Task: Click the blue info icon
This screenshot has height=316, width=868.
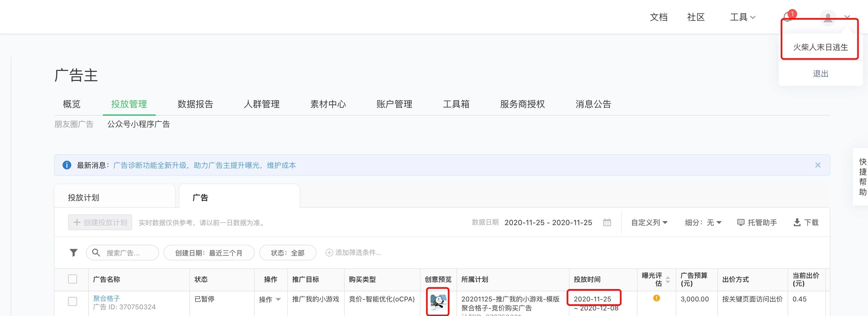Action: point(67,165)
